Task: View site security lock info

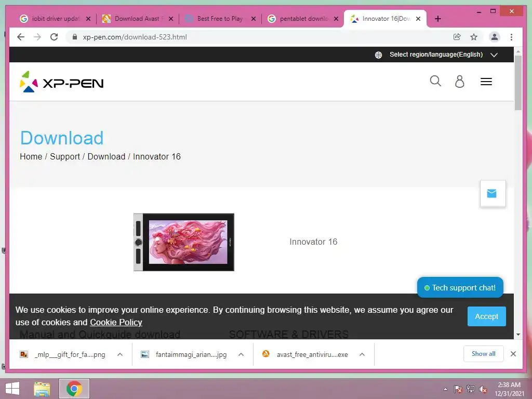Action: pyautogui.click(x=75, y=37)
